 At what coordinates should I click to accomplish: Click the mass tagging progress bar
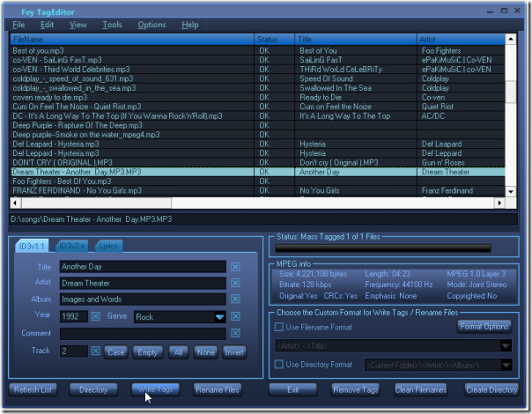coord(383,248)
